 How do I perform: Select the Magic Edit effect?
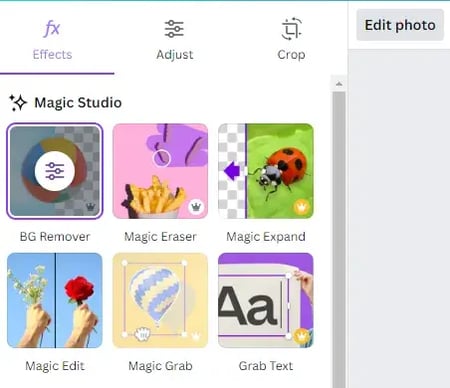pos(55,300)
